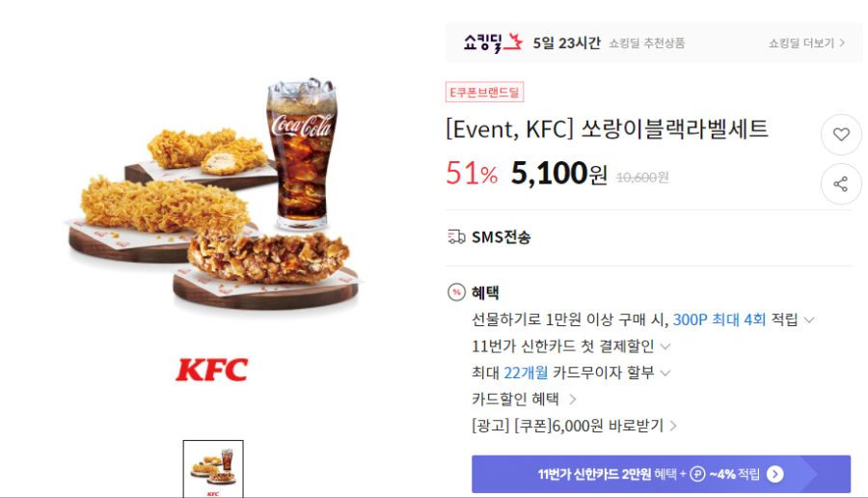Click the arrow circle on Shinhan card banner
Image resolution: width=868 pixels, height=498 pixels.
(x=775, y=474)
